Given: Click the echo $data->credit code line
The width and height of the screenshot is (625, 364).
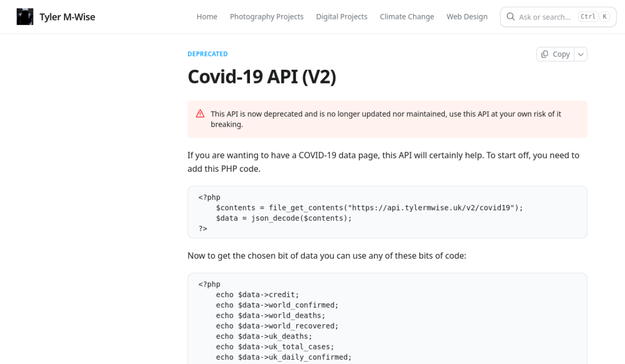Looking at the screenshot, I should coord(257,295).
